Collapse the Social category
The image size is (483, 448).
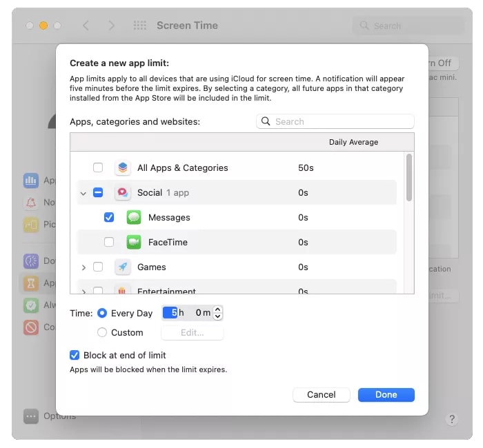tap(83, 194)
